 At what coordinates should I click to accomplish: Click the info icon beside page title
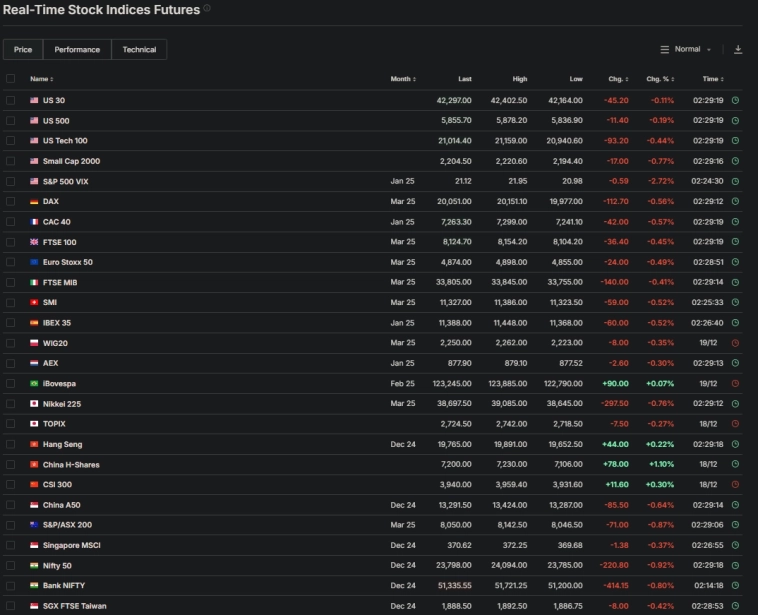pos(207,9)
